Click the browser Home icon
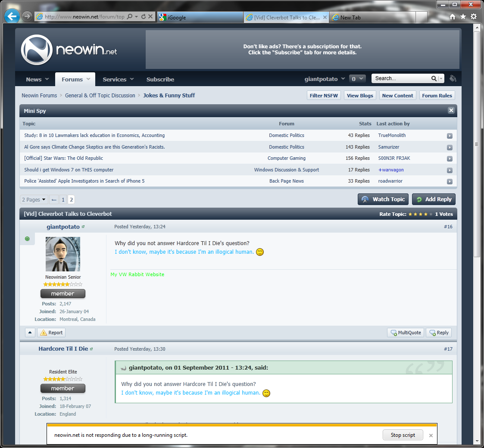This screenshot has width=484, height=448. 453,16
